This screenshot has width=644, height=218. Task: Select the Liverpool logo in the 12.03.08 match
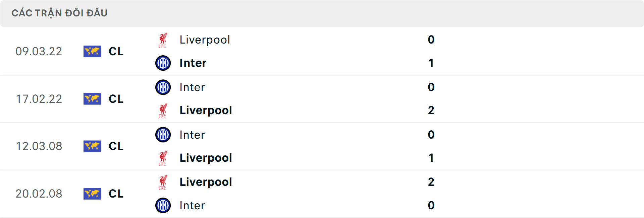coord(163,158)
